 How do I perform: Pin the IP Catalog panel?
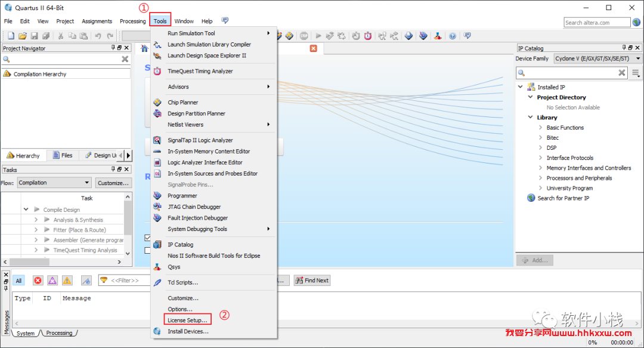tap(624, 48)
